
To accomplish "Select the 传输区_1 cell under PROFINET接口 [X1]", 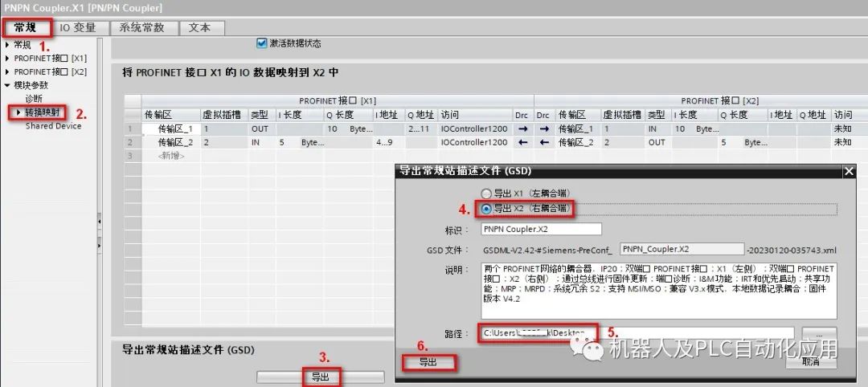I will pyautogui.click(x=171, y=128).
